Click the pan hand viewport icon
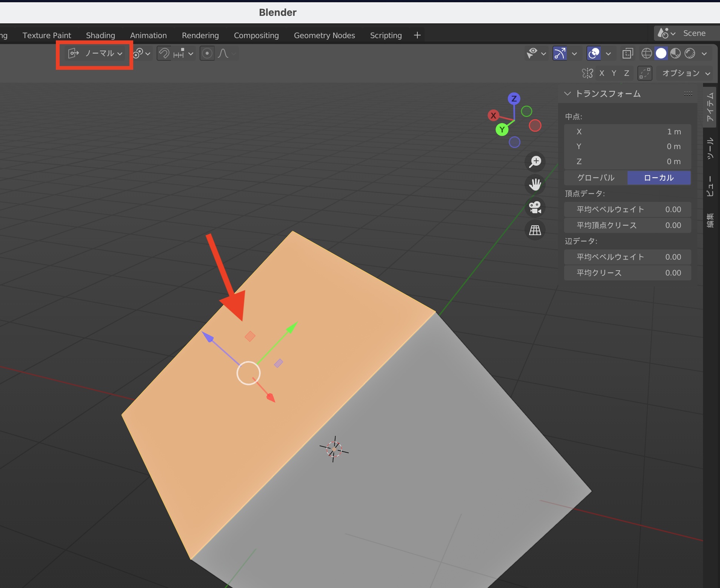Screen dimensions: 720x588 point(535,185)
